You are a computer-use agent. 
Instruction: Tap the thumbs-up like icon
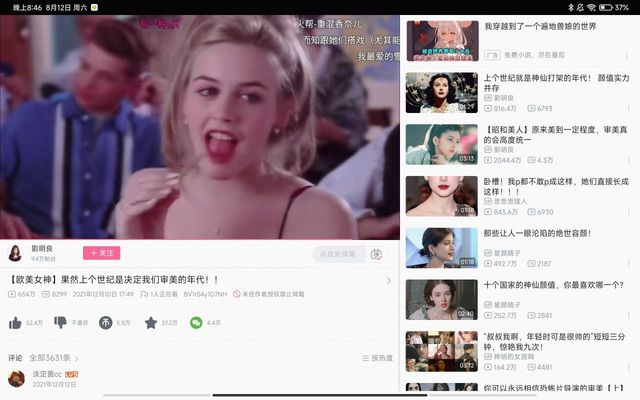(15, 323)
